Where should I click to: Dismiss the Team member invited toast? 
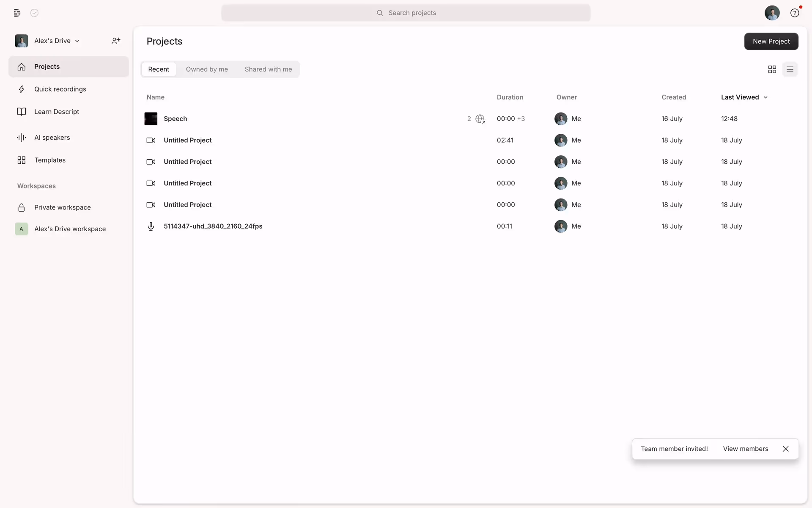(785, 449)
